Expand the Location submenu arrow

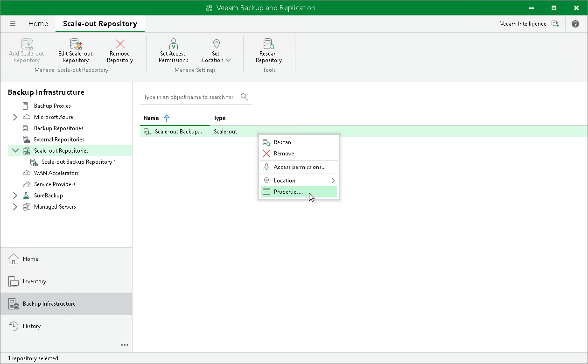tap(333, 181)
